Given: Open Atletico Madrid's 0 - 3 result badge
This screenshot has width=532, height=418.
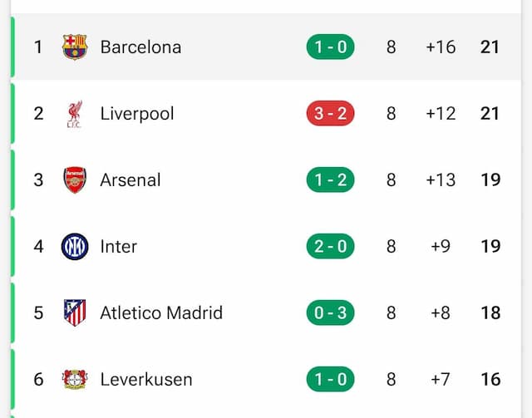Looking at the screenshot, I should [331, 312].
